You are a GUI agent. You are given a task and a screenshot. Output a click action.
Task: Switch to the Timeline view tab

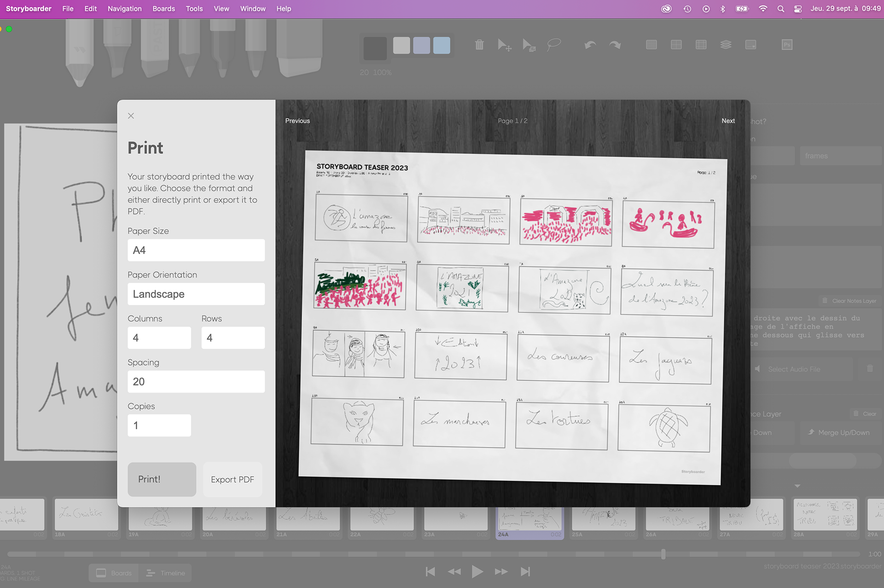coord(166,573)
